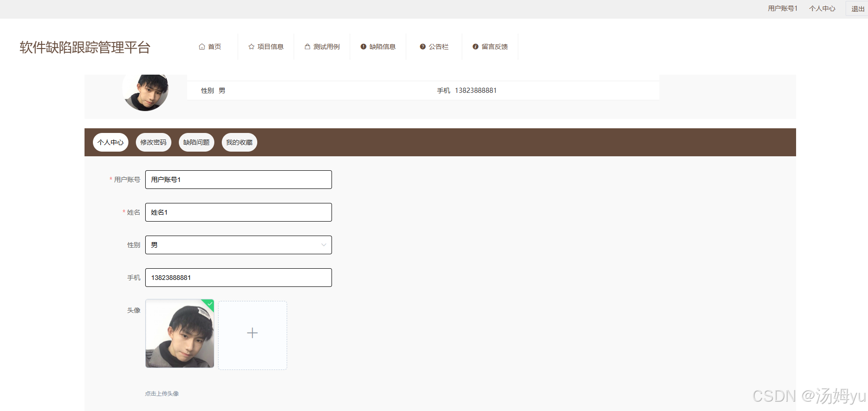Open the 项目信息 menu item
Image resolution: width=868 pixels, height=411 pixels.
point(266,47)
